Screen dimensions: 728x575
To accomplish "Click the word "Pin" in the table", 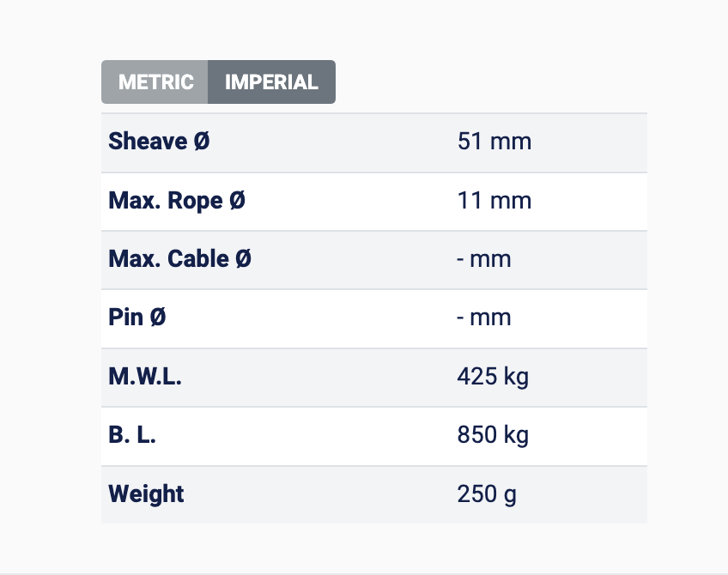I will (125, 318).
